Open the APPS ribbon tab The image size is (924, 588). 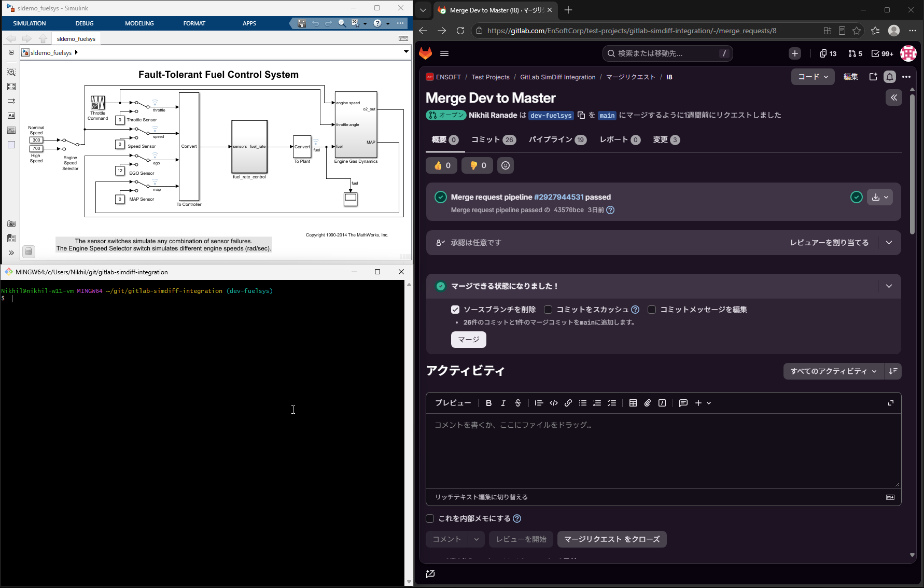click(x=249, y=23)
